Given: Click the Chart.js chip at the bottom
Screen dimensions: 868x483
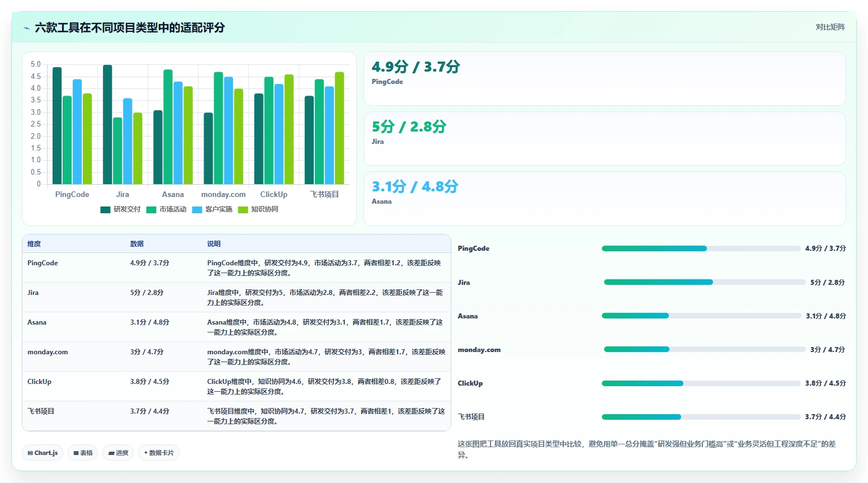Looking at the screenshot, I should pos(43,453).
